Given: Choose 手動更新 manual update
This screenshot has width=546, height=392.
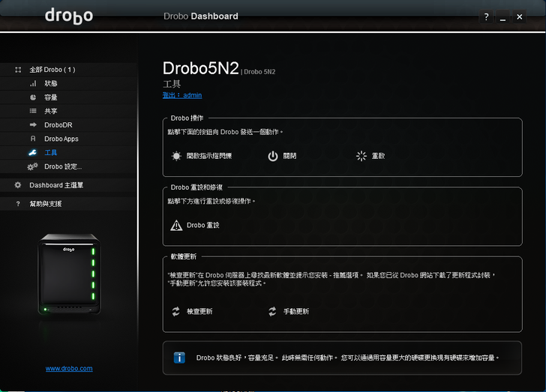Looking at the screenshot, I should 288,311.
